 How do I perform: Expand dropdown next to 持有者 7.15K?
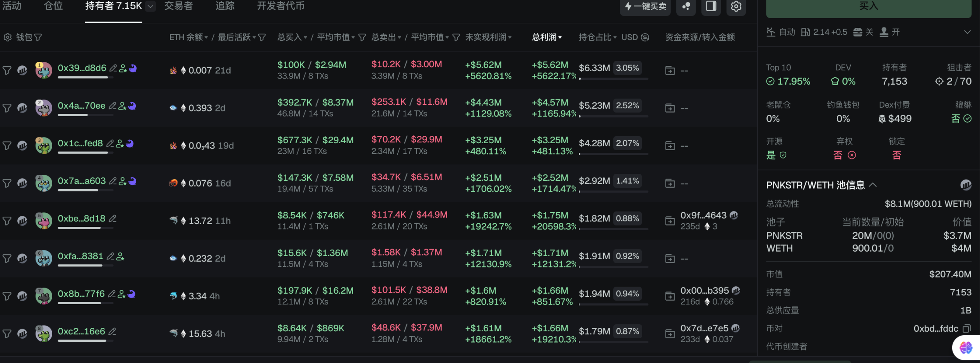pos(151,6)
